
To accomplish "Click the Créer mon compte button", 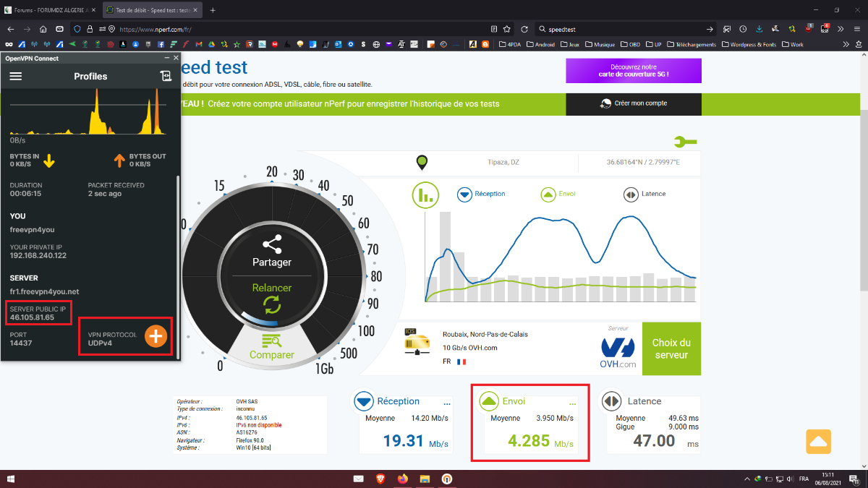I will tap(634, 103).
